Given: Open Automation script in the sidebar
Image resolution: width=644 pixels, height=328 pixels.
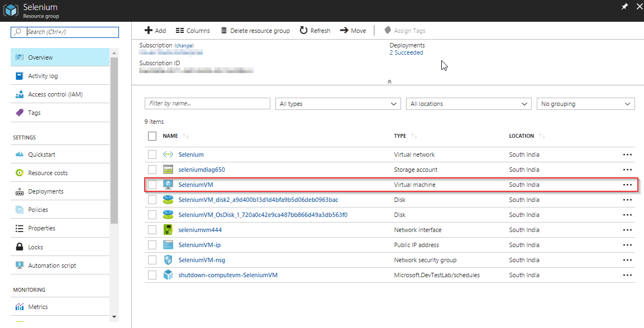Looking at the screenshot, I should tap(60, 266).
